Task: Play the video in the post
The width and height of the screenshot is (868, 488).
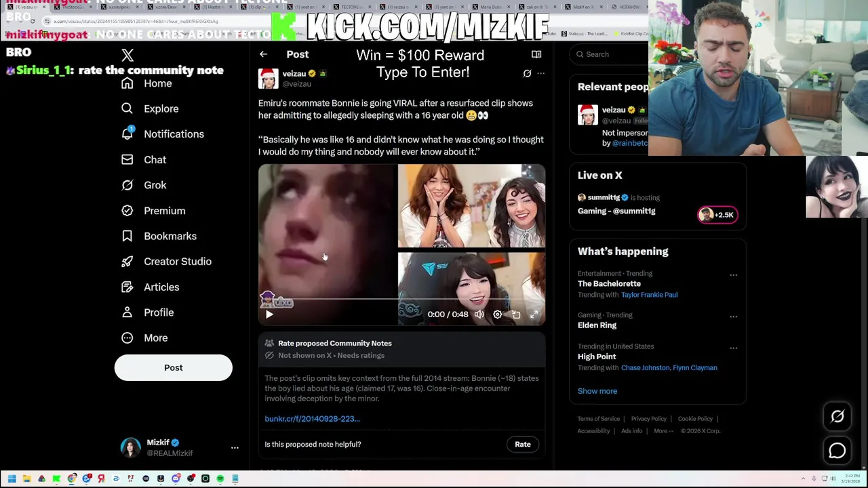Action: pyautogui.click(x=269, y=314)
